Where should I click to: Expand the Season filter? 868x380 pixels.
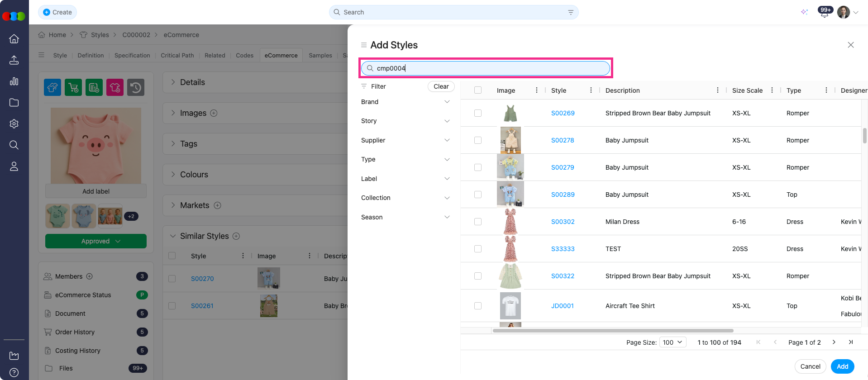click(x=405, y=217)
